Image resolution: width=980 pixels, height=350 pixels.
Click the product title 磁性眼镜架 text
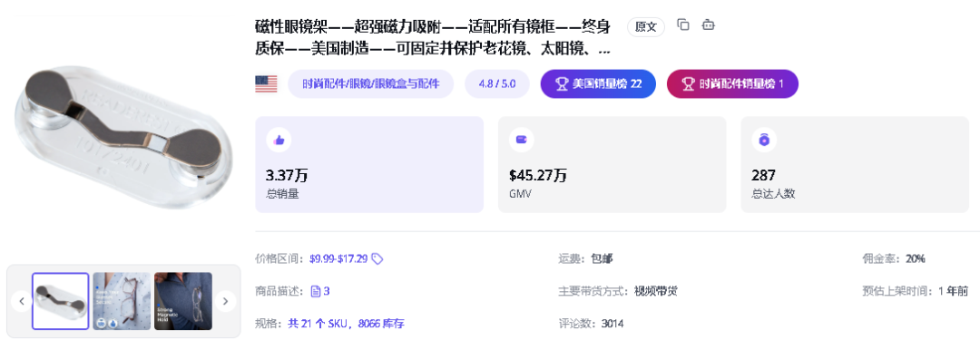point(433,37)
